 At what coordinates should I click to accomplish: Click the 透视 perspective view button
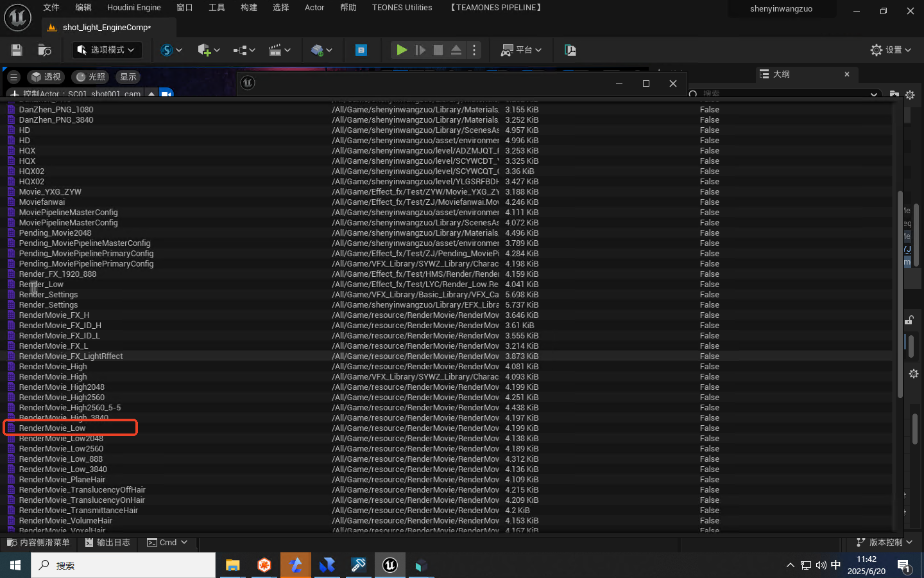coord(46,77)
